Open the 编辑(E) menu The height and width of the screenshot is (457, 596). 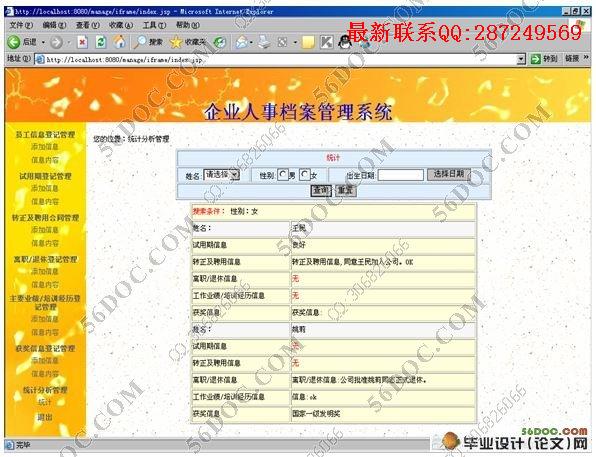pos(54,25)
